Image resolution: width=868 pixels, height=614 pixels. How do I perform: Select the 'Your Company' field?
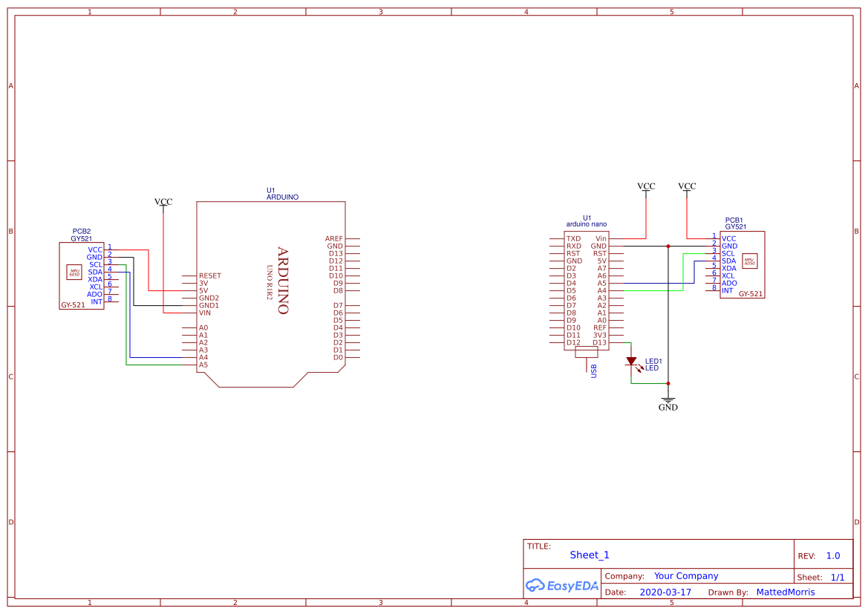point(686,576)
